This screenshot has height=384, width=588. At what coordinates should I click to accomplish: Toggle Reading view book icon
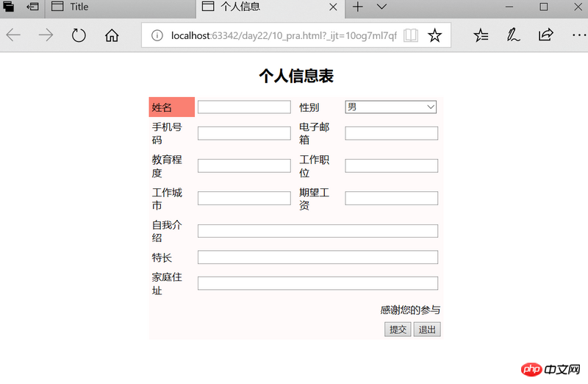point(411,35)
